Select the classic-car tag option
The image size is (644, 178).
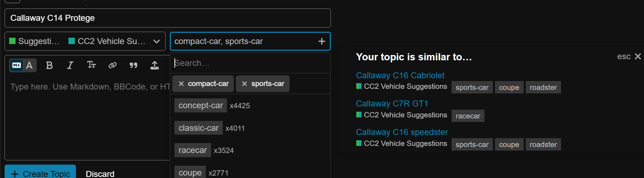click(198, 128)
